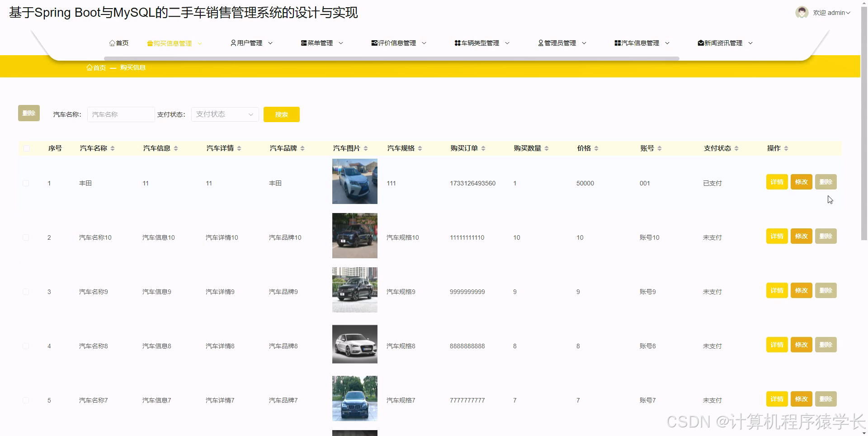The height and width of the screenshot is (436, 868).
Task: Expand the 车辆类型管理 menu chevron
Action: click(507, 43)
